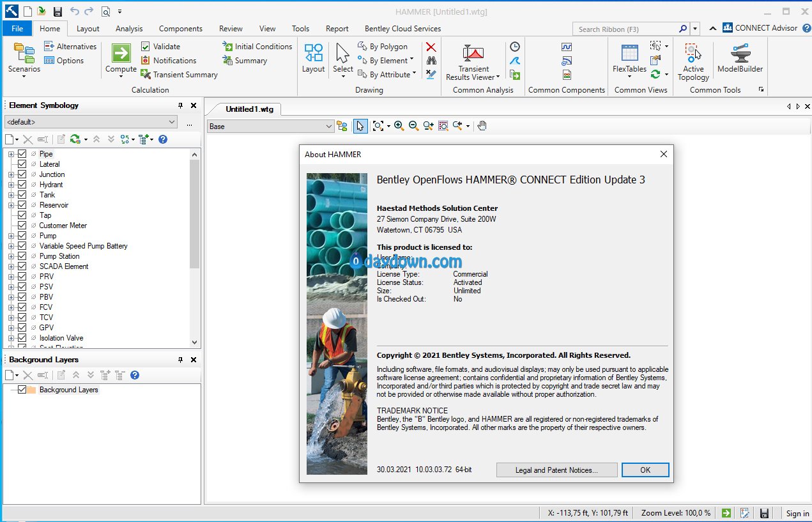This screenshot has height=522, width=812.
Task: Show the Transient Summary
Action: click(x=180, y=75)
